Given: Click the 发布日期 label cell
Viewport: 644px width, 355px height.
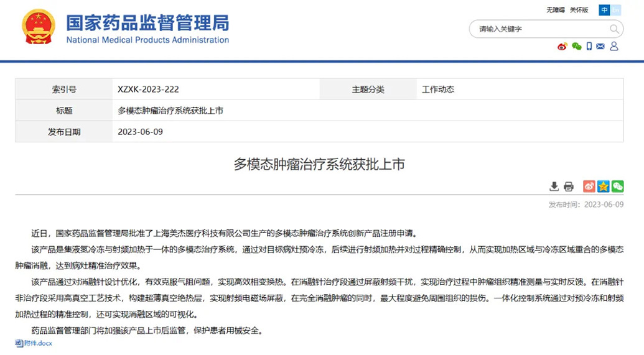Looking at the screenshot, I should click(x=64, y=132).
